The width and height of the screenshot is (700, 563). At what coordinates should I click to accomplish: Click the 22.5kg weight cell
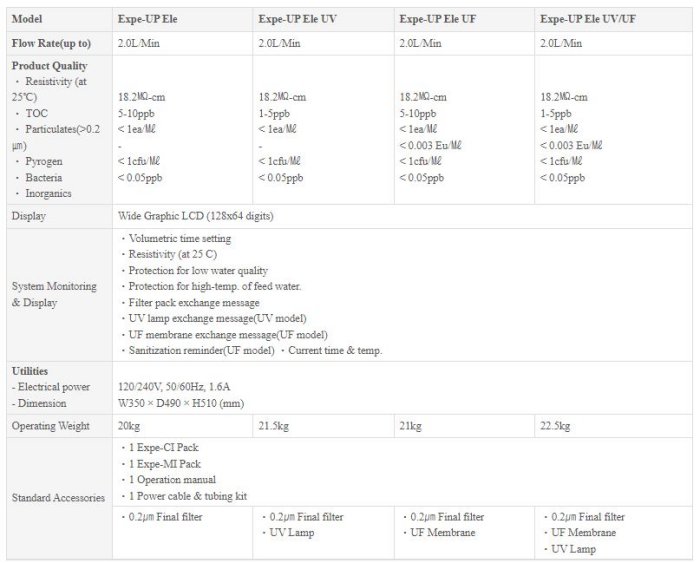click(556, 426)
